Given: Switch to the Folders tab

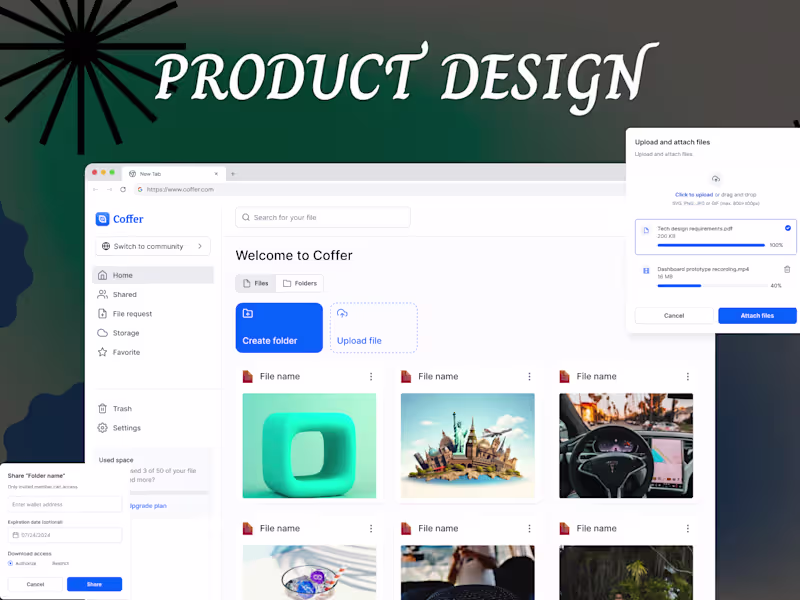Looking at the screenshot, I should [x=300, y=283].
